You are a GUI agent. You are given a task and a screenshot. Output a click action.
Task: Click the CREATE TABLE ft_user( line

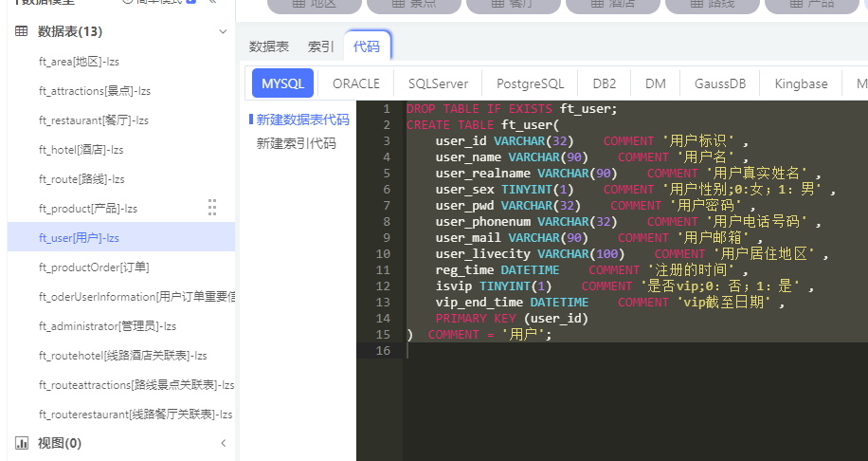[482, 124]
